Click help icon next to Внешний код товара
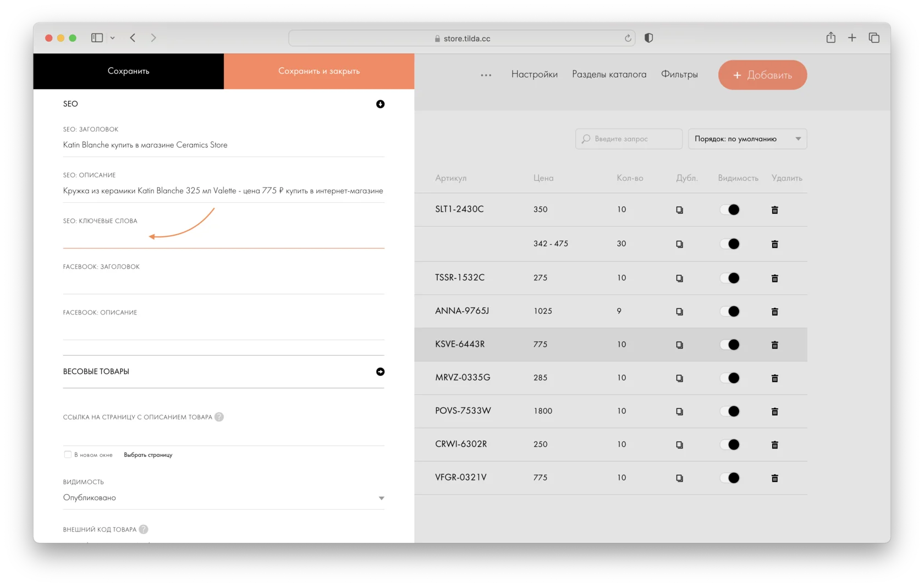924x587 pixels. pos(144,529)
